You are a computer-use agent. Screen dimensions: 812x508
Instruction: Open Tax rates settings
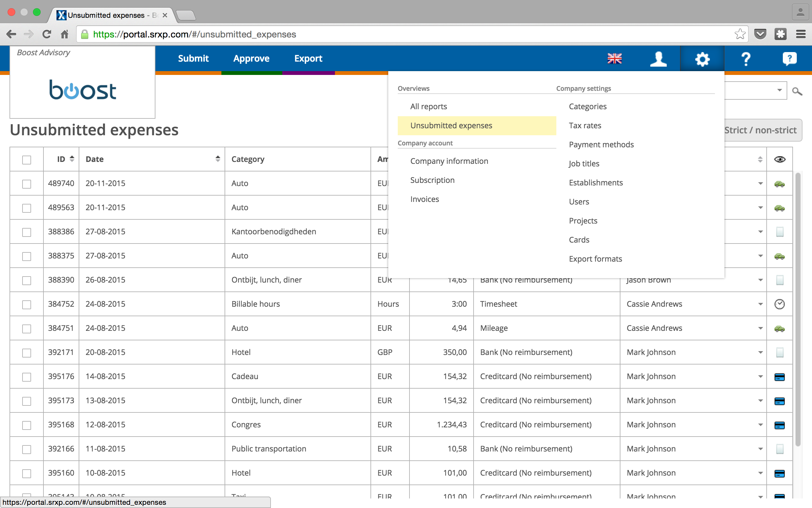point(585,126)
